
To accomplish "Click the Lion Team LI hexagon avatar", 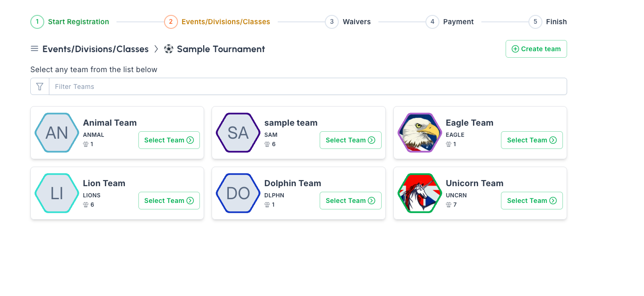I will (57, 194).
